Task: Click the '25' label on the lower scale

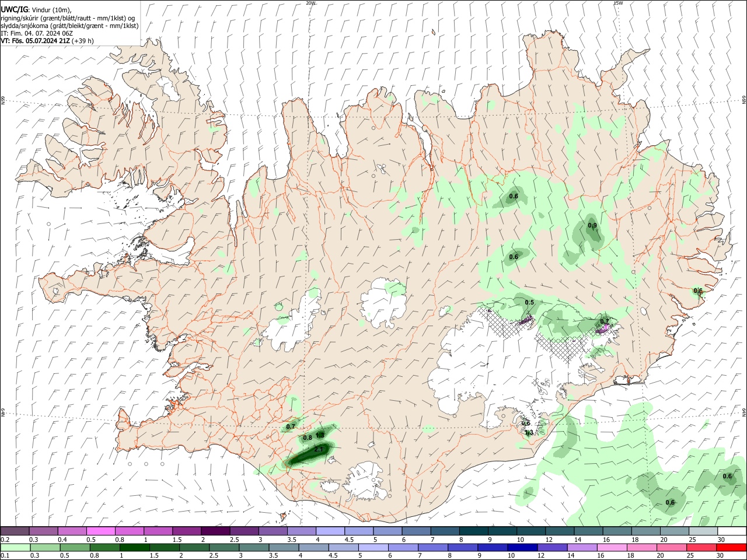Action: pos(691,556)
